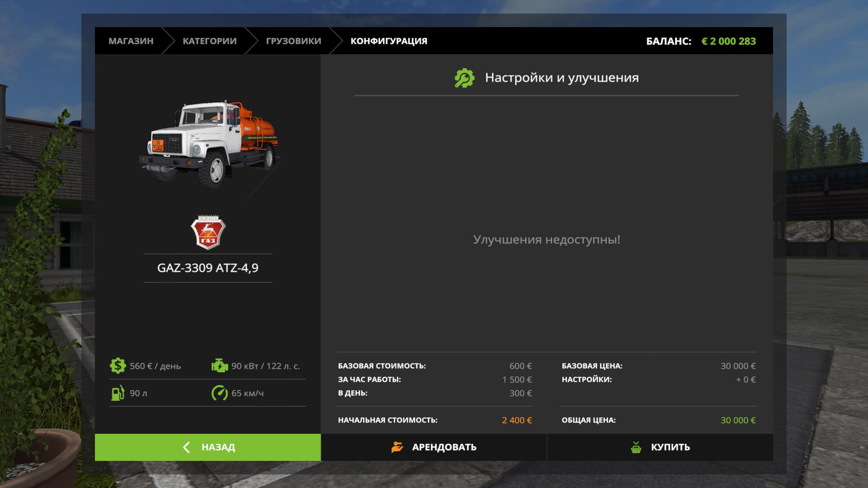This screenshot has width=868, height=488.
Task: Click the engine power icon
Action: coord(220,366)
